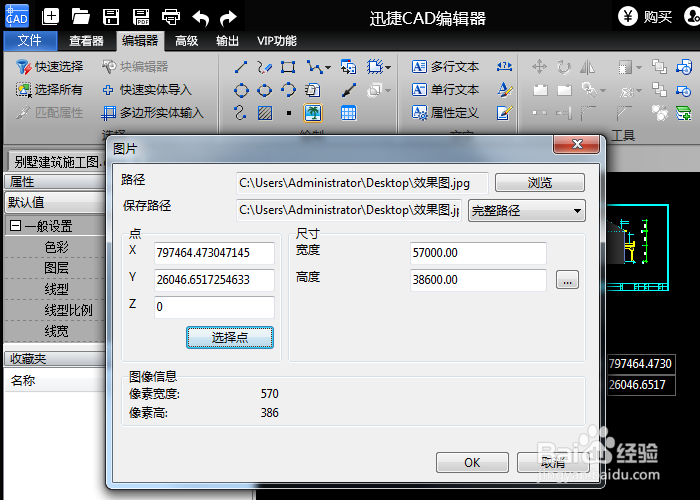Click OK in the 图片 dialog
Viewport: 700px width, 500px height.
tap(472, 462)
